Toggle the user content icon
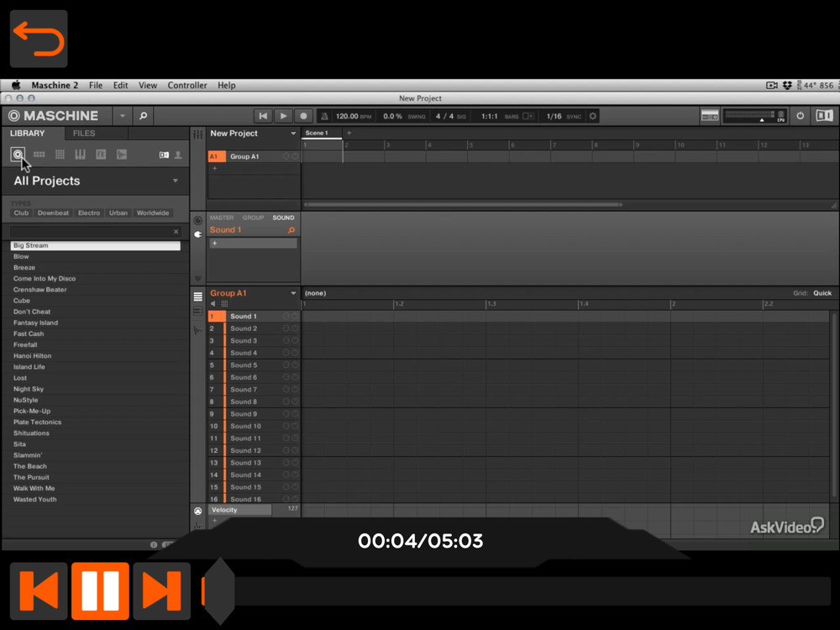Screen dimensions: 840x630 [178, 155]
